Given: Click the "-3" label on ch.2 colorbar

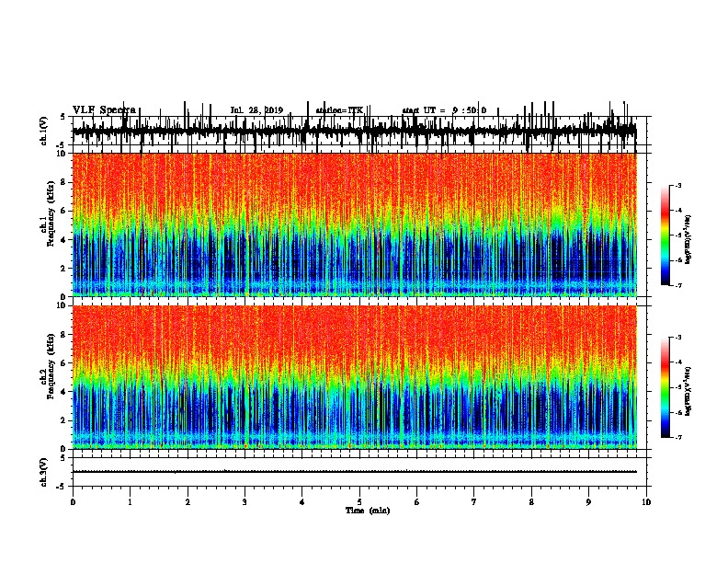Looking at the screenshot, I should [677, 338].
